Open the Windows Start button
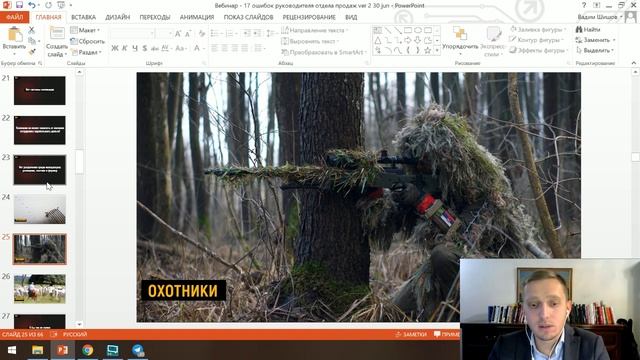This screenshot has height=360, width=640. pyautogui.click(x=12, y=350)
